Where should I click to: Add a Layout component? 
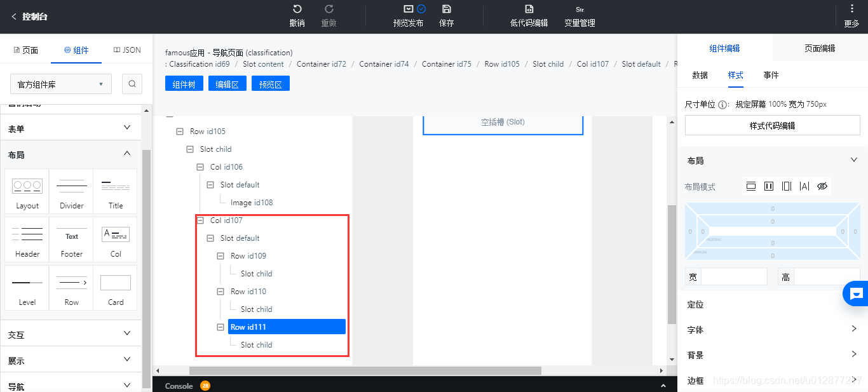click(x=27, y=191)
